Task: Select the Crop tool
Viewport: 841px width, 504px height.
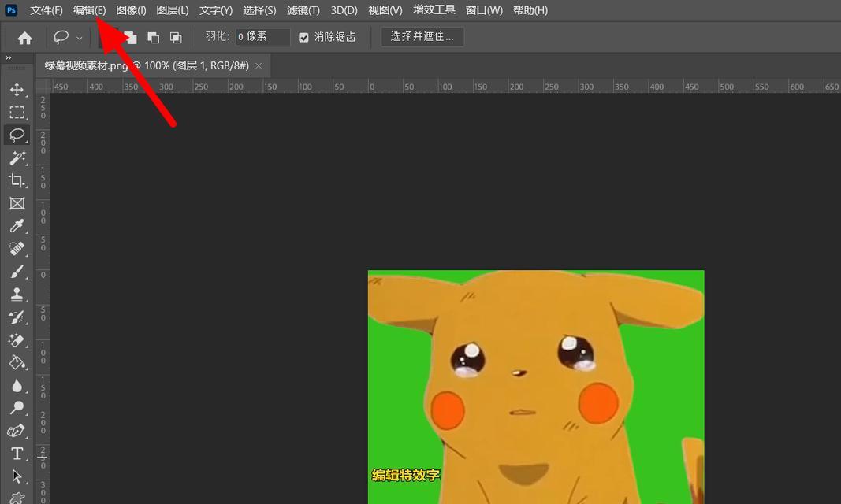Action: click(17, 180)
